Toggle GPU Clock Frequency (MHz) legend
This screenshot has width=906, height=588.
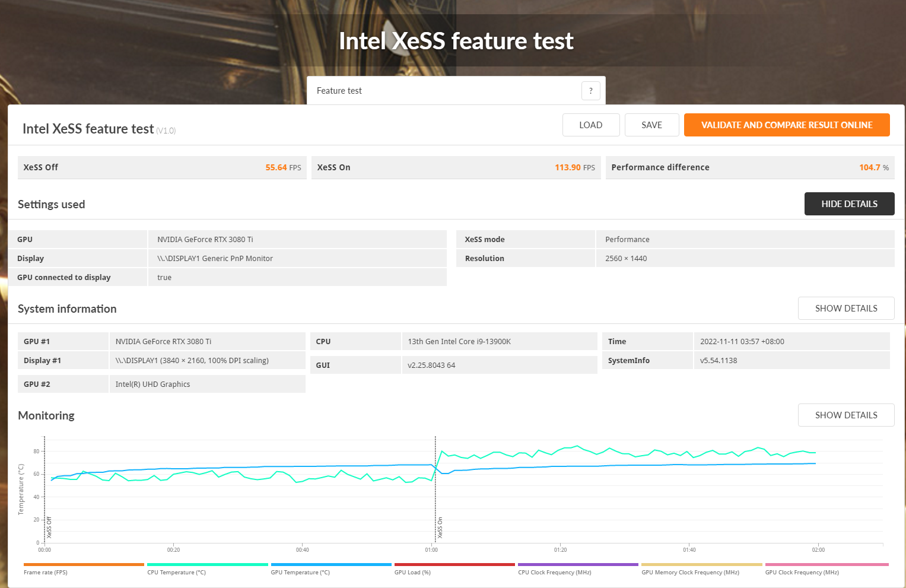click(827, 569)
